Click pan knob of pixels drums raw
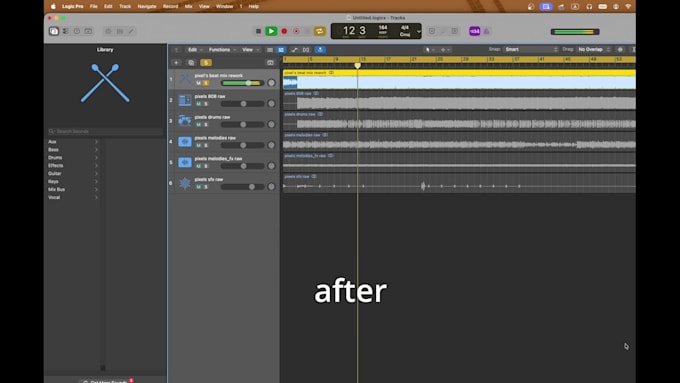 (x=271, y=124)
